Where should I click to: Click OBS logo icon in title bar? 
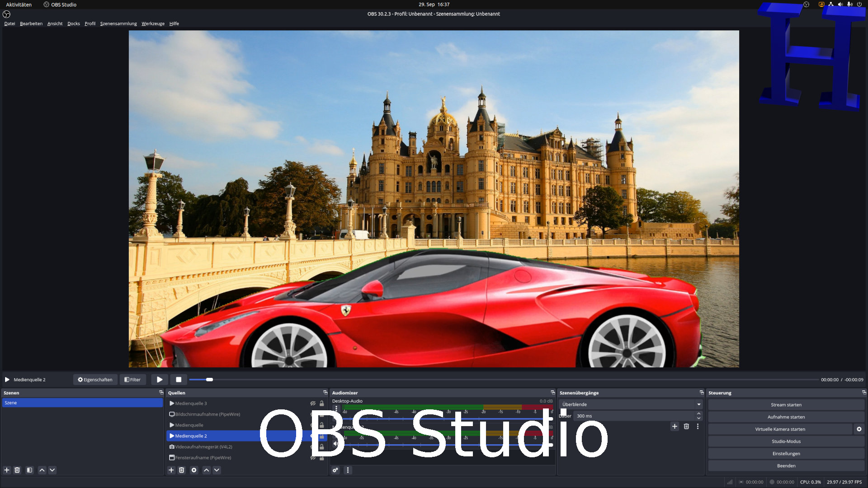point(6,14)
